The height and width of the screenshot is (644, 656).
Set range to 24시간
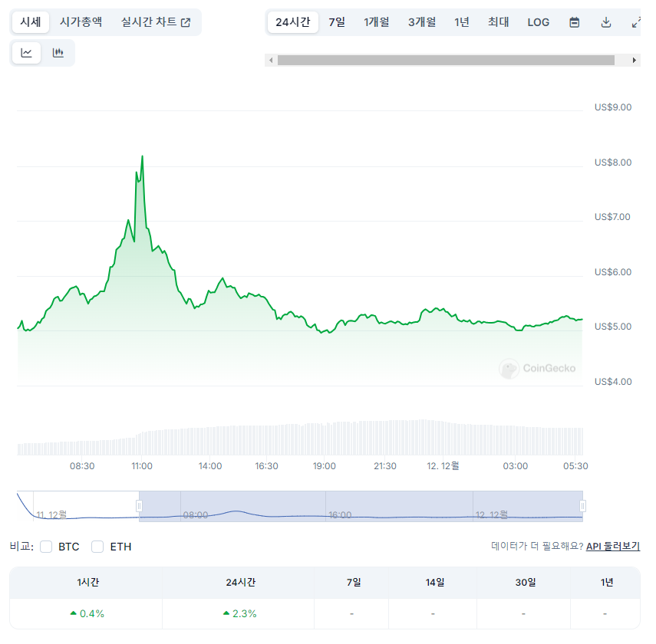(x=293, y=22)
